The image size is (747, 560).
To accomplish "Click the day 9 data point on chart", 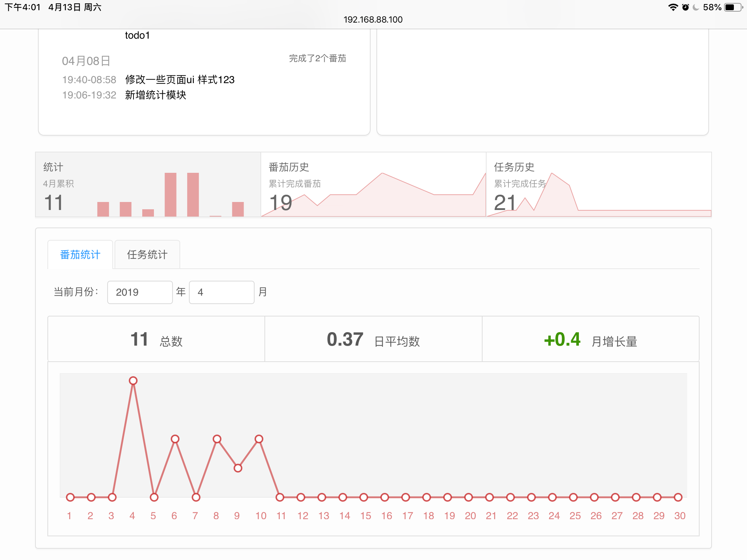I will coord(238,468).
